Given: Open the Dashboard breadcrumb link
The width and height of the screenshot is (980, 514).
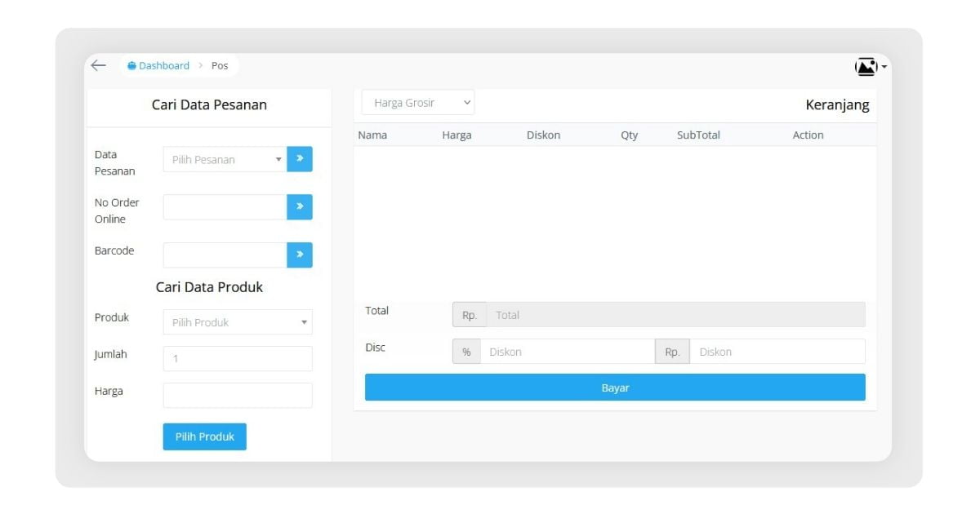Looking at the screenshot, I should [158, 65].
